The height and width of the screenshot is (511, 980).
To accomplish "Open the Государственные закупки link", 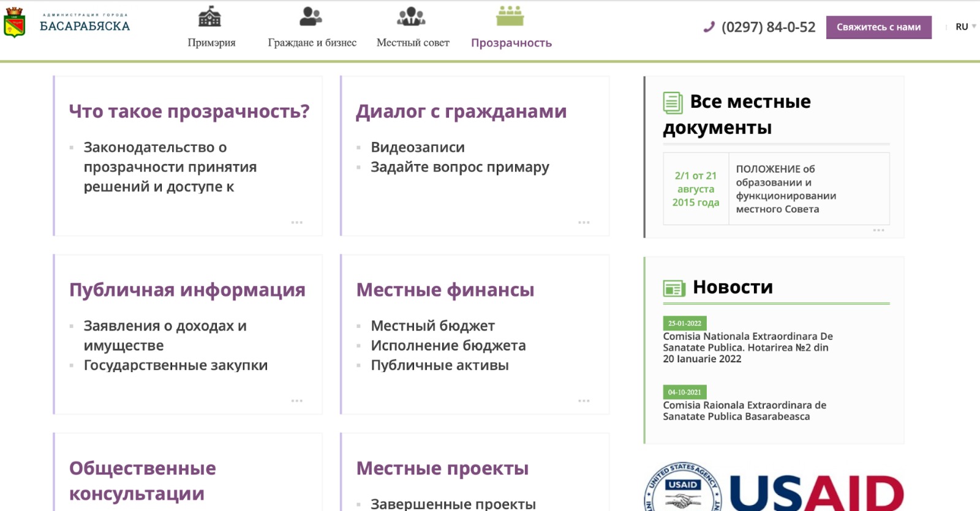I will click(x=175, y=365).
